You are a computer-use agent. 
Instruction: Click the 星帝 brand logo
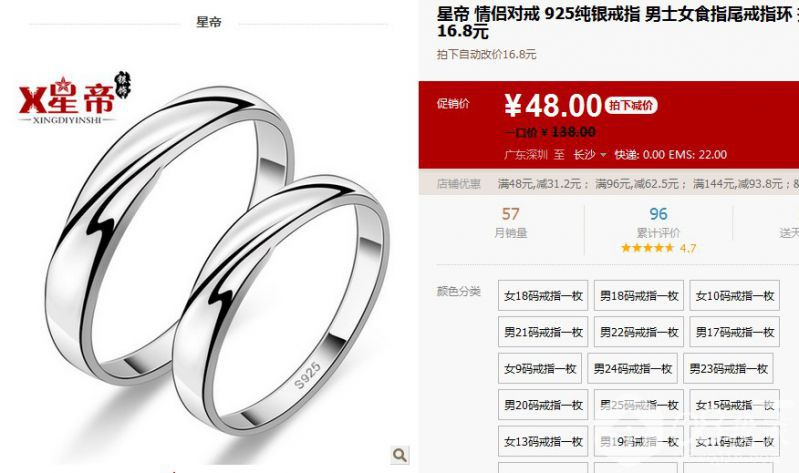[75, 98]
